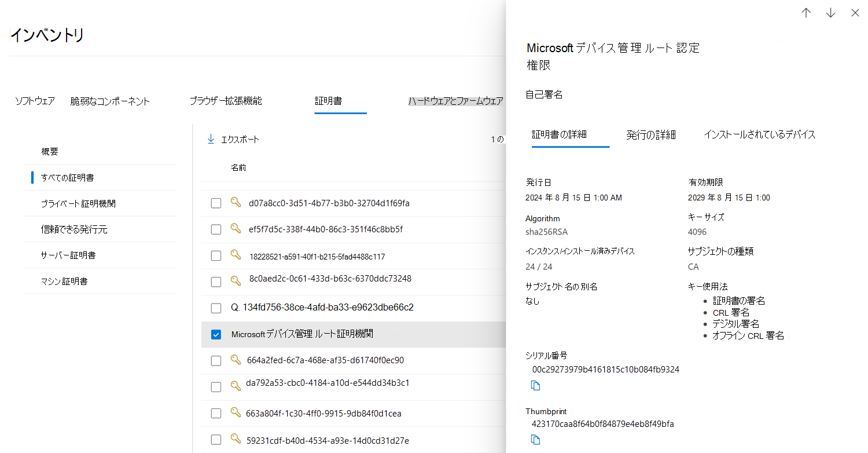Check the ef5f7d5c-338f certificate checkbox
The height and width of the screenshot is (453, 868).
coord(216,229)
